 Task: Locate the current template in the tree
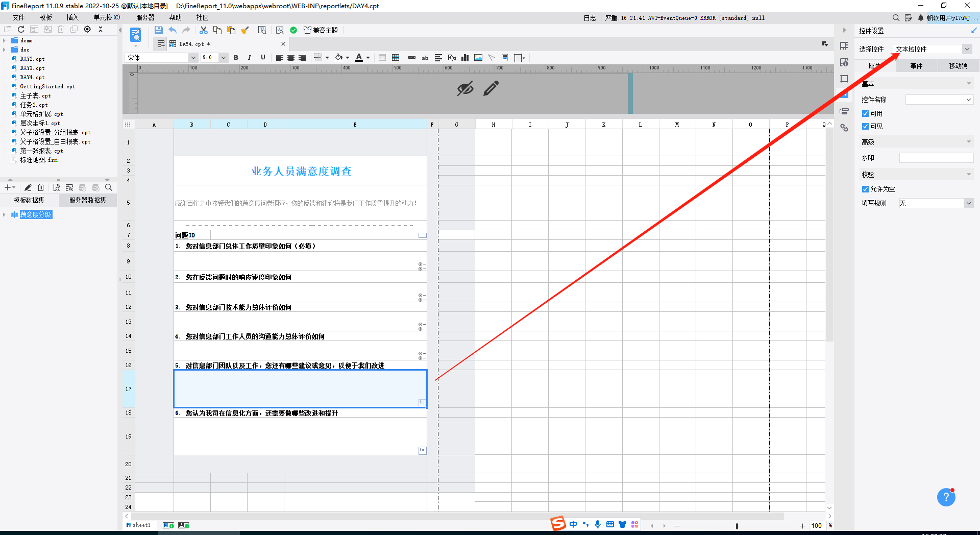pos(87,29)
